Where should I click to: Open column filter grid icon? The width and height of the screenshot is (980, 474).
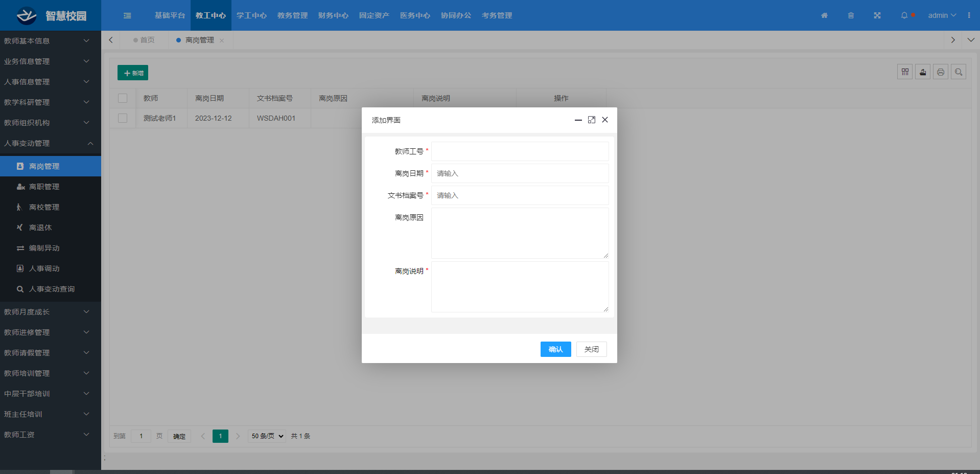pyautogui.click(x=905, y=72)
